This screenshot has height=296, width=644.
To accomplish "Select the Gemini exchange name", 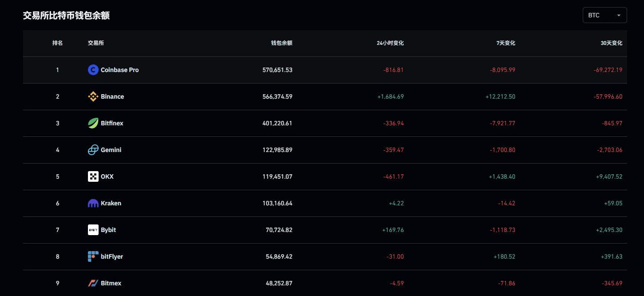I will point(111,150).
